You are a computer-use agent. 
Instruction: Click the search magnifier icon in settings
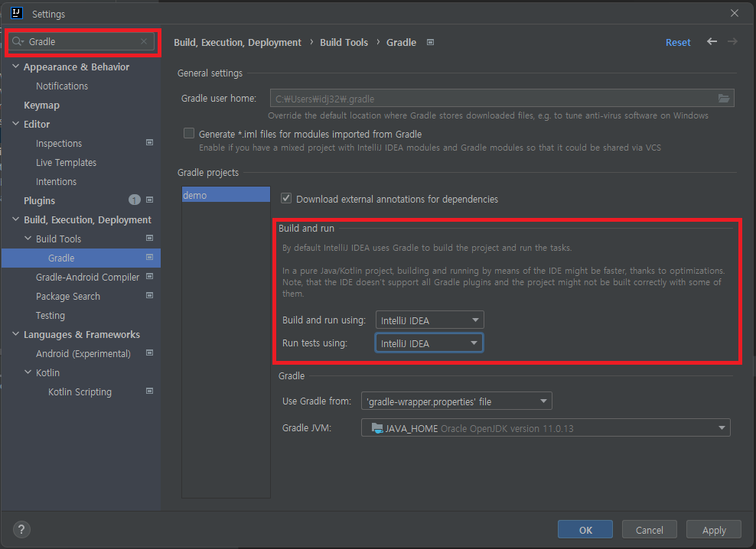[18, 41]
